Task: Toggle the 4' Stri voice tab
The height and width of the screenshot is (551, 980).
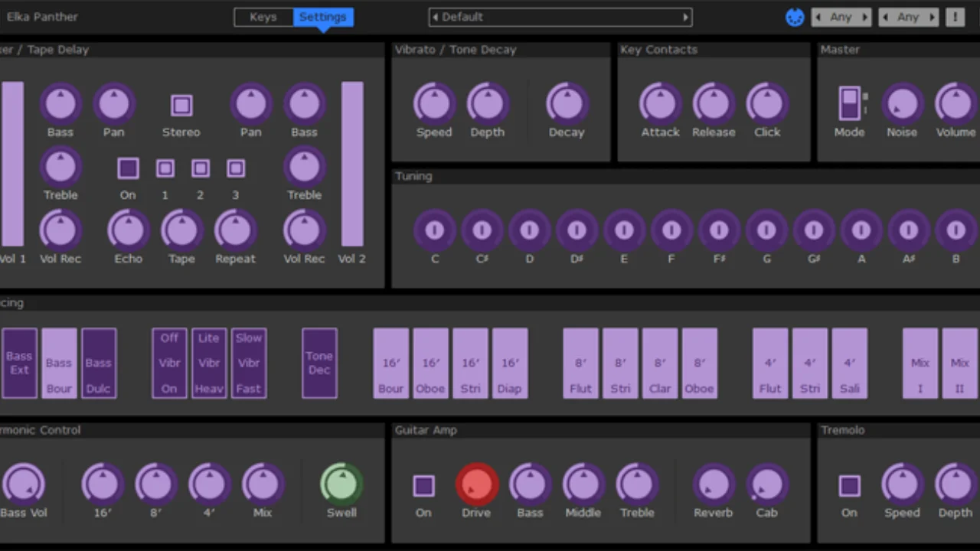Action: 810,364
